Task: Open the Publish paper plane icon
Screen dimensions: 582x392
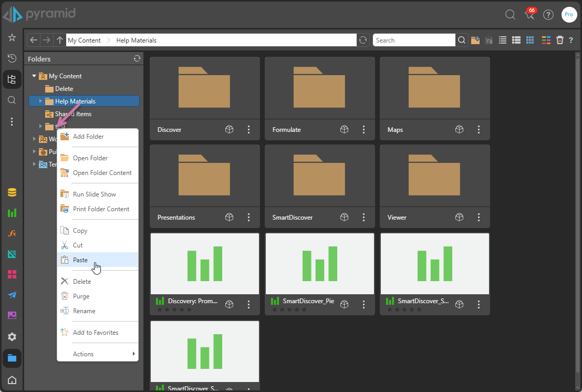Action: pyautogui.click(x=12, y=295)
